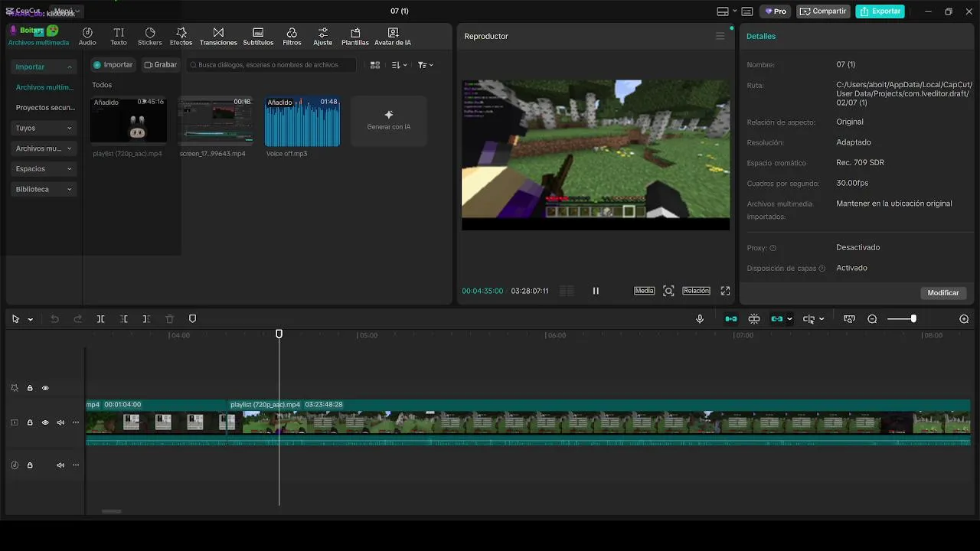Image resolution: width=980 pixels, height=551 pixels.
Task: Expand the Biblioteca sidebar section
Action: 44,189
